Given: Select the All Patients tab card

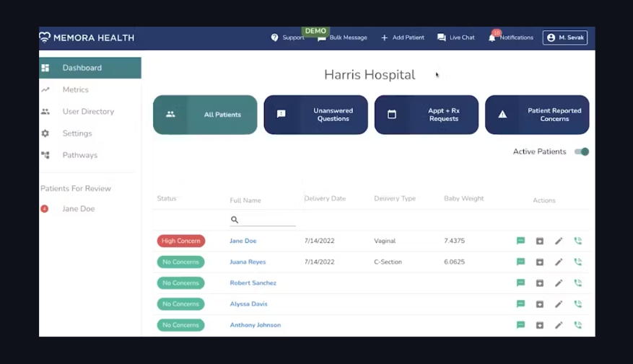Looking at the screenshot, I should click(205, 115).
